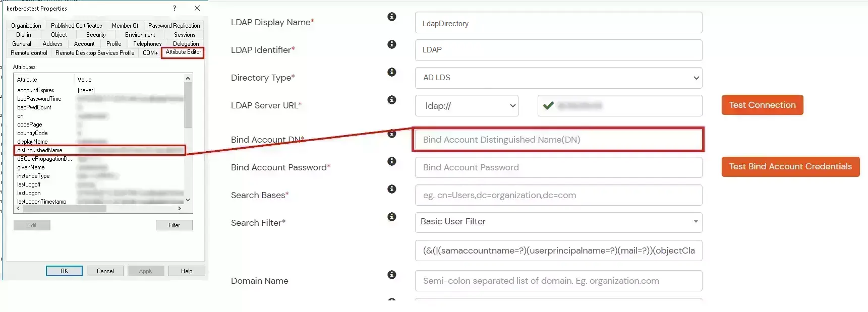The width and height of the screenshot is (868, 312).
Task: Select the Member Of tab
Action: click(125, 26)
